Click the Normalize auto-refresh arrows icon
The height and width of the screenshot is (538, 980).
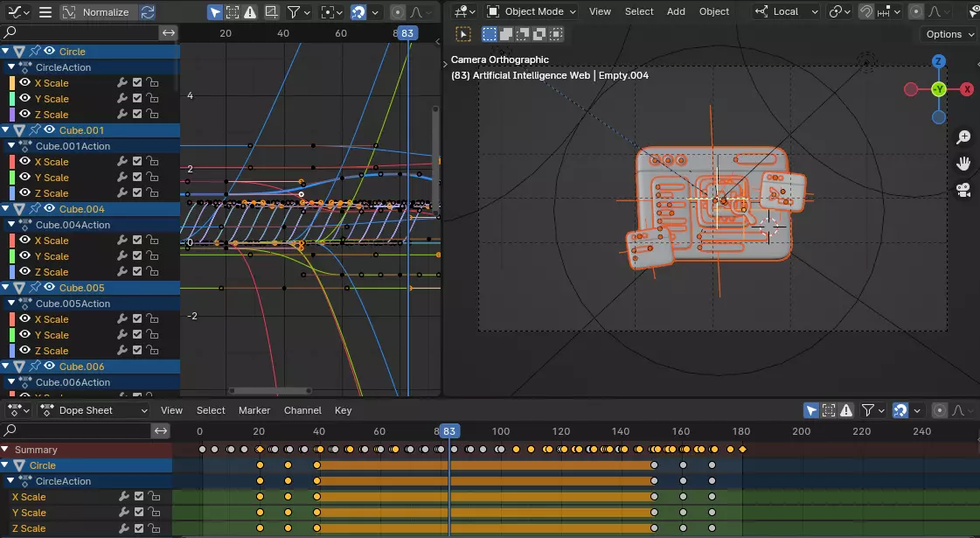click(148, 12)
